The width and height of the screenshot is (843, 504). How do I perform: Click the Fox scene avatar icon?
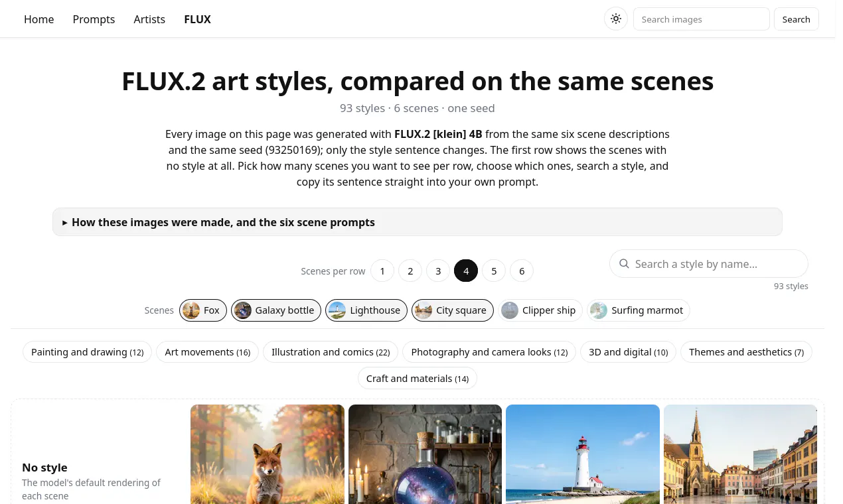pyautogui.click(x=191, y=310)
